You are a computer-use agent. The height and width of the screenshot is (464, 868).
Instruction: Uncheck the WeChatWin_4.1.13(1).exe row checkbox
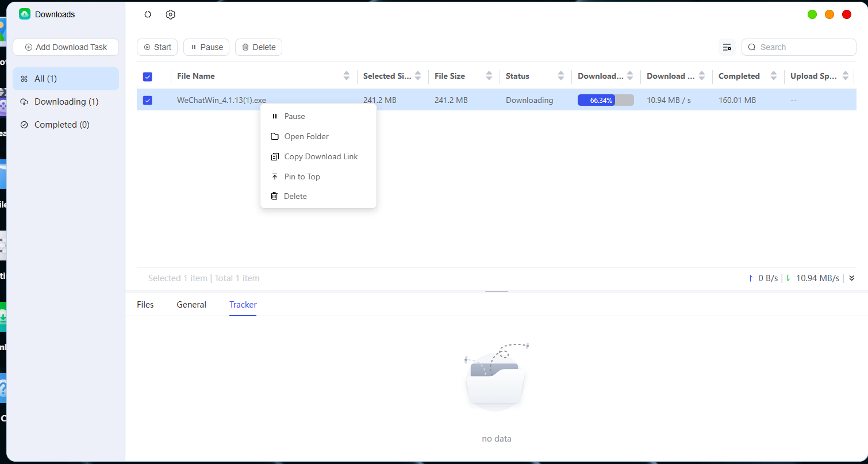[147, 100]
